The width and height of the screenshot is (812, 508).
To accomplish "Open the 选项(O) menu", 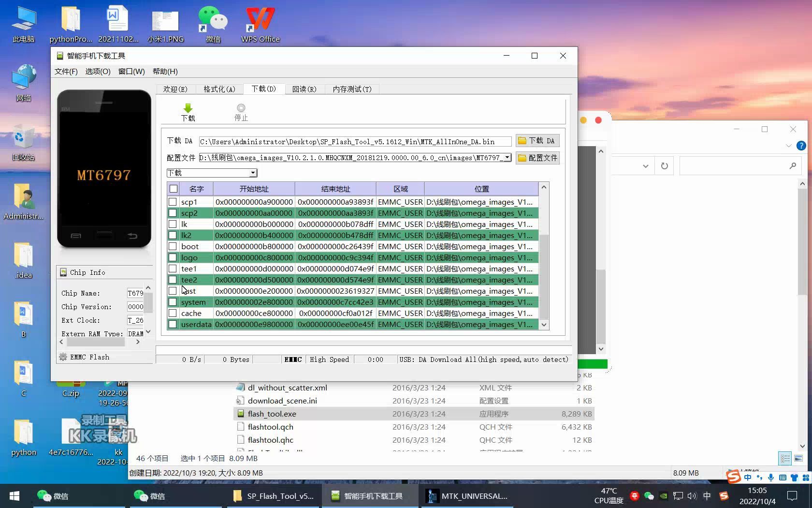I will pyautogui.click(x=98, y=71).
